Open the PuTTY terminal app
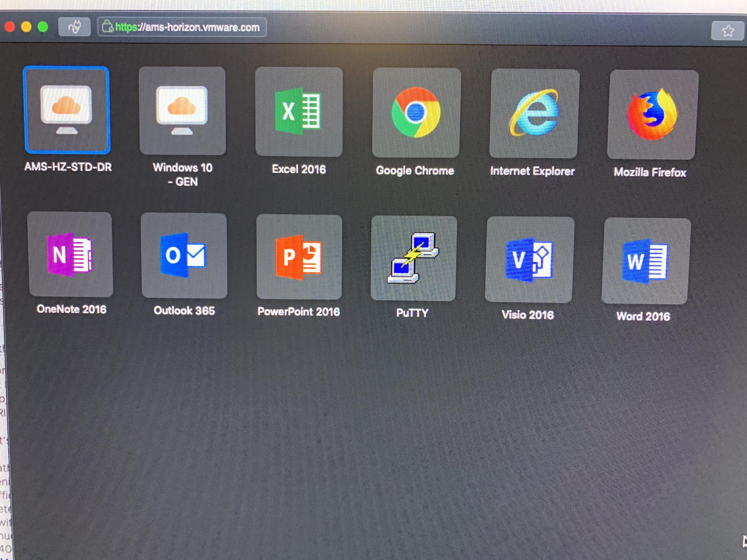The width and height of the screenshot is (747, 560). 413,258
